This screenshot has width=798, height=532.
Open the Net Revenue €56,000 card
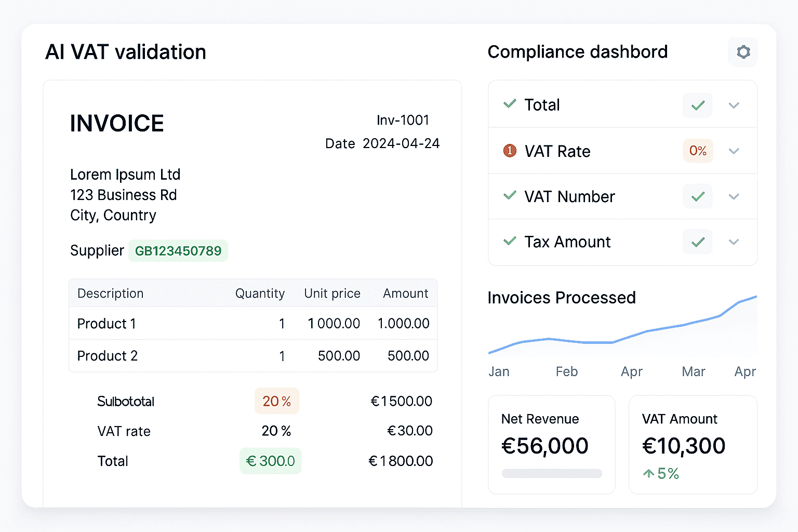tap(552, 445)
